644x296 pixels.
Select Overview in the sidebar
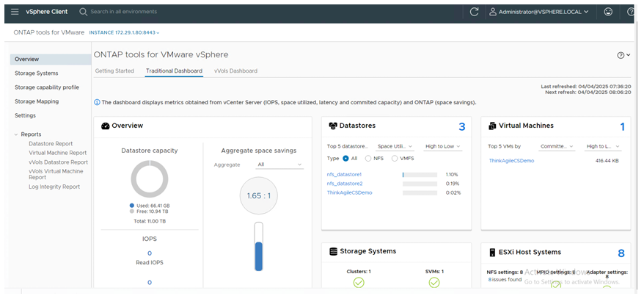[51, 59]
